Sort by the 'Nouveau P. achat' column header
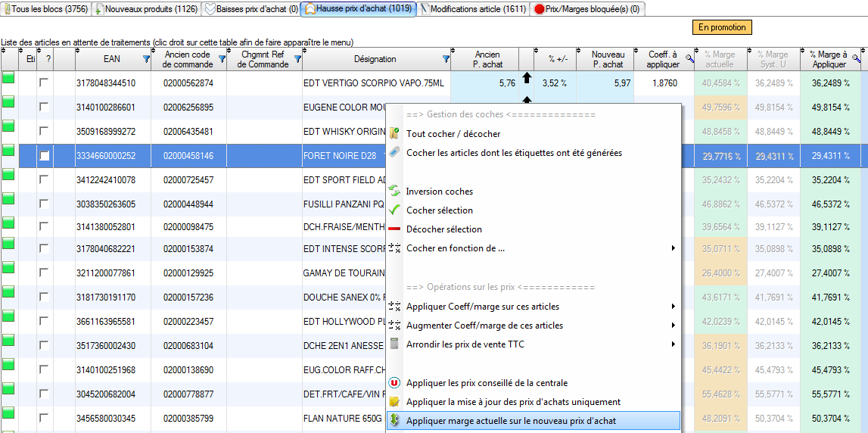 coord(608,59)
